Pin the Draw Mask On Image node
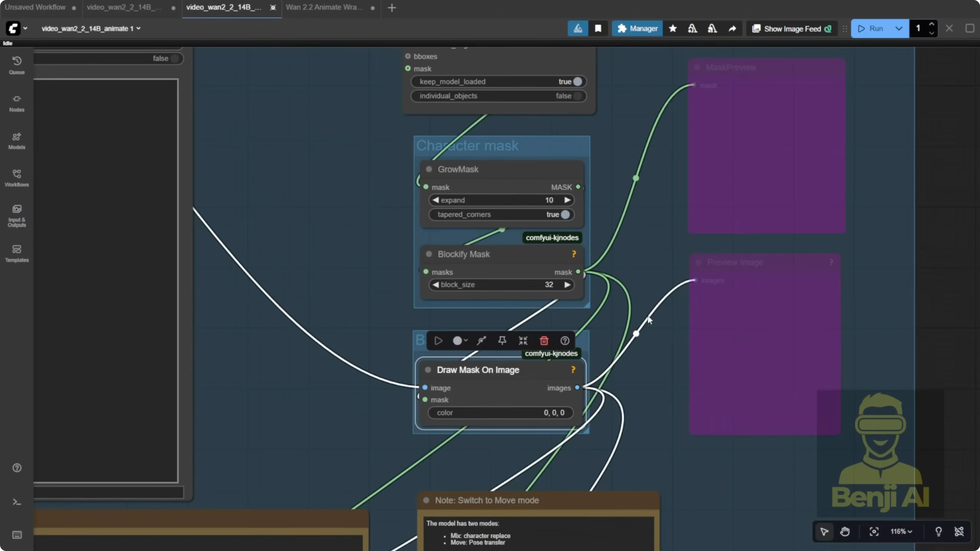Screen dimensions: 980x551 [502, 340]
